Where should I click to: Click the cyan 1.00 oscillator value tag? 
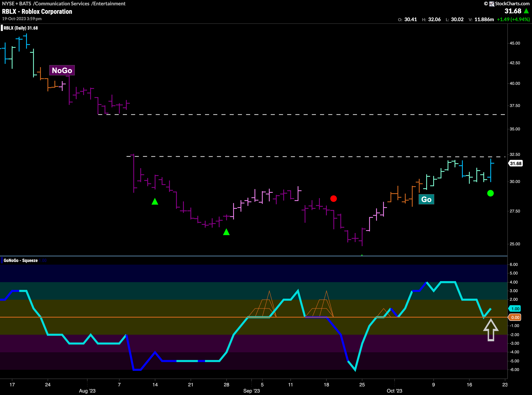[515, 309]
